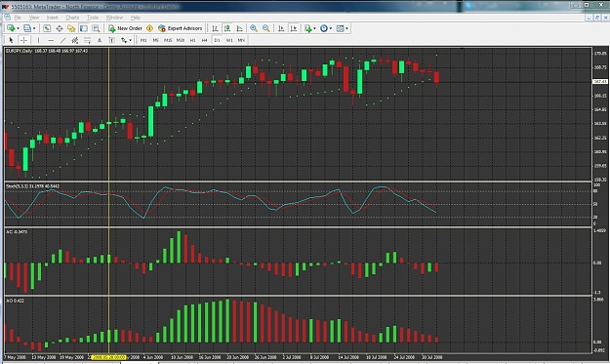Click the AC -0.3473 indicator label

(x=17, y=232)
